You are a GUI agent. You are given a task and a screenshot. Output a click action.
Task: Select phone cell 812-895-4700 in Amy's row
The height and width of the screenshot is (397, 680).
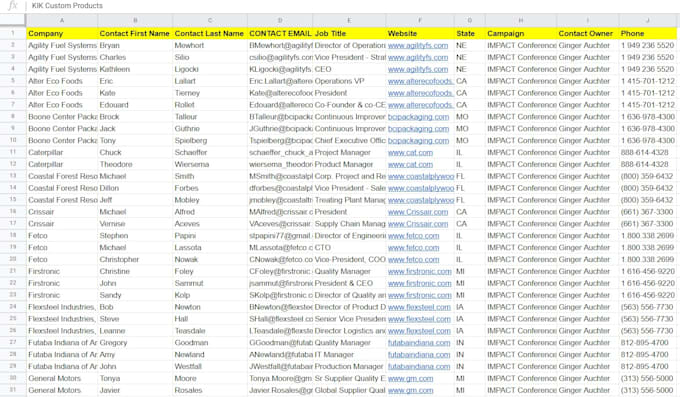tap(647, 354)
